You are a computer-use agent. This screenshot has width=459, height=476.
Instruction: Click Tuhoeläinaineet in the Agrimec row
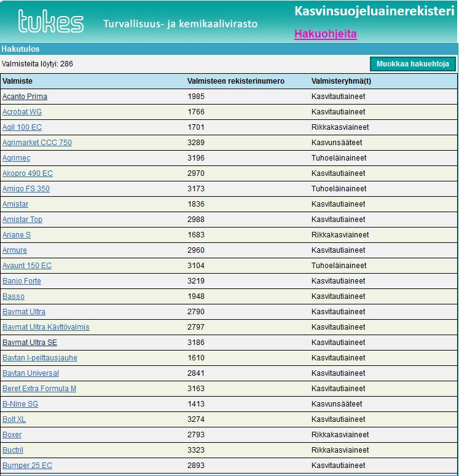point(339,158)
